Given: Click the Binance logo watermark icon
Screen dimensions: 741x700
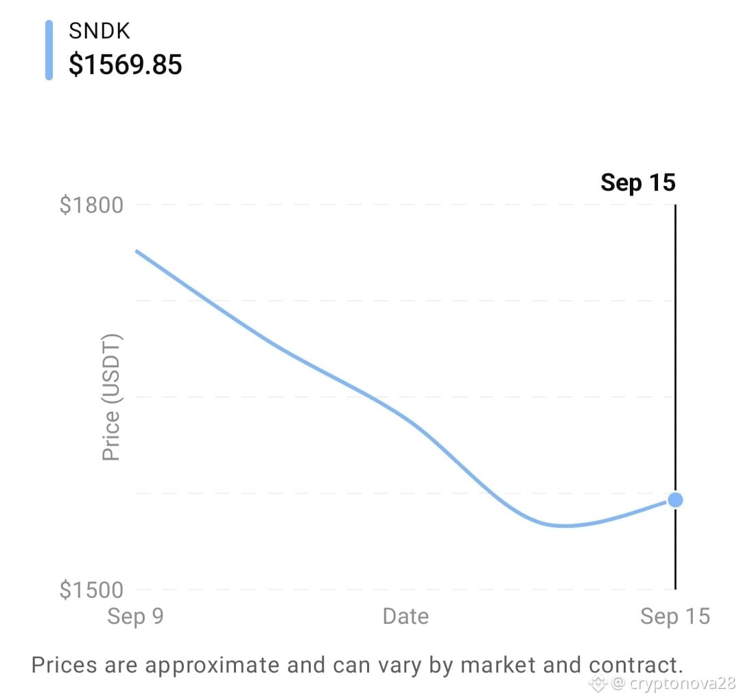Looking at the screenshot, I should [x=598, y=683].
